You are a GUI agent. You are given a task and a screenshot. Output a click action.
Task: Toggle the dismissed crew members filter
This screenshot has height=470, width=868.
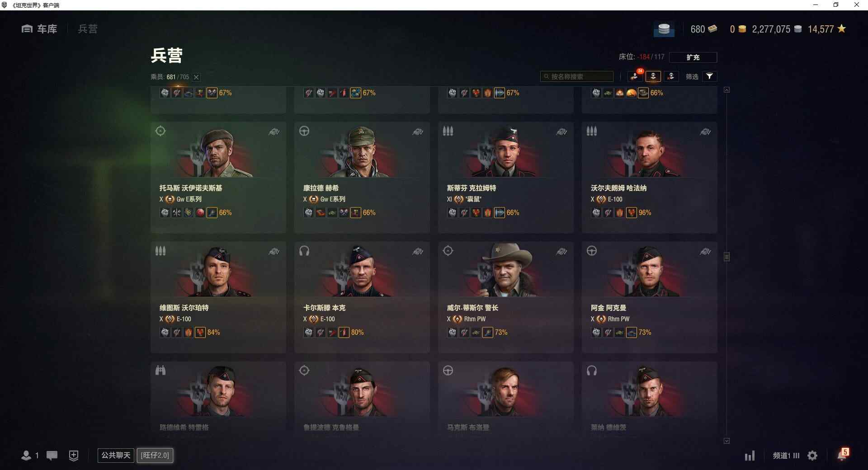click(x=671, y=76)
